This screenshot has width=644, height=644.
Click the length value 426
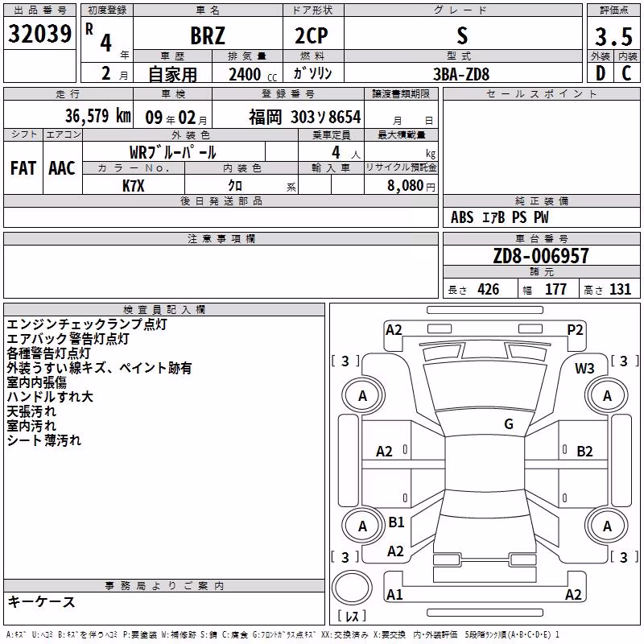click(x=489, y=290)
